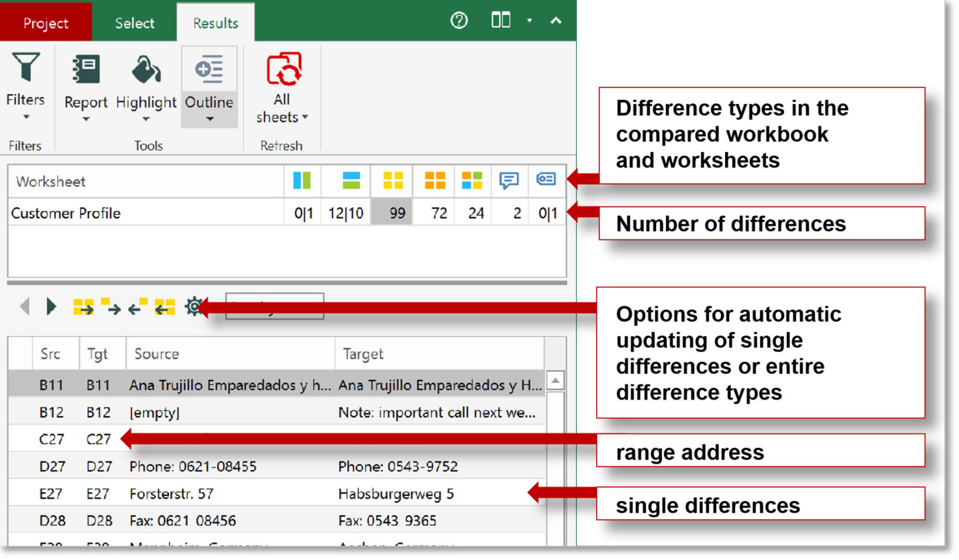This screenshot has height=560, width=959.
Task: Open the Report dropdown arrow
Action: [86, 120]
